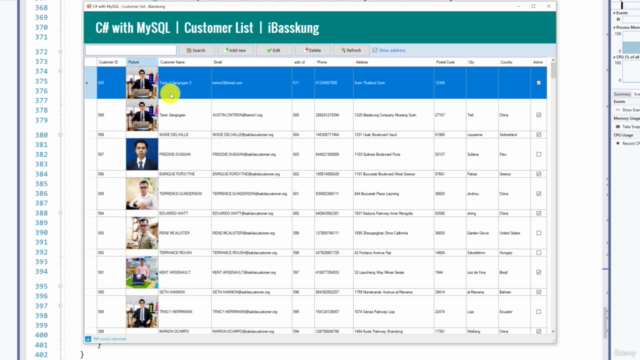Sort by Customer ID column header

pos(111,62)
